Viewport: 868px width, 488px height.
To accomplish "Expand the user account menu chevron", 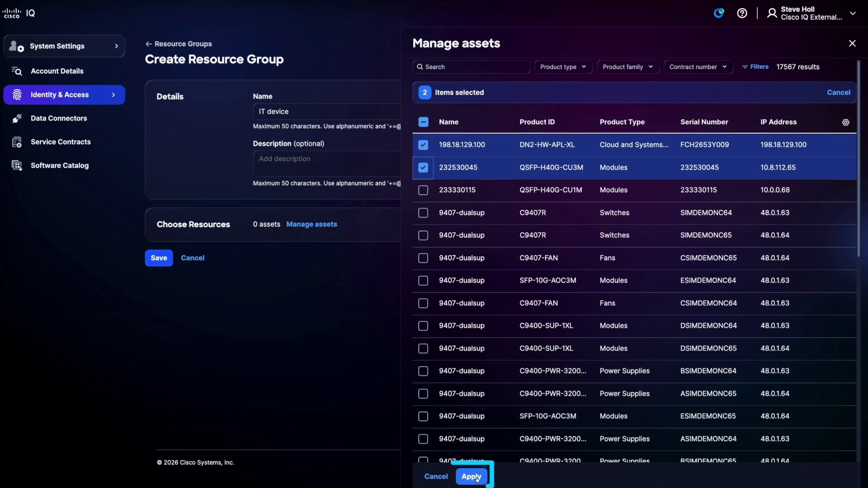I will pos(853,14).
